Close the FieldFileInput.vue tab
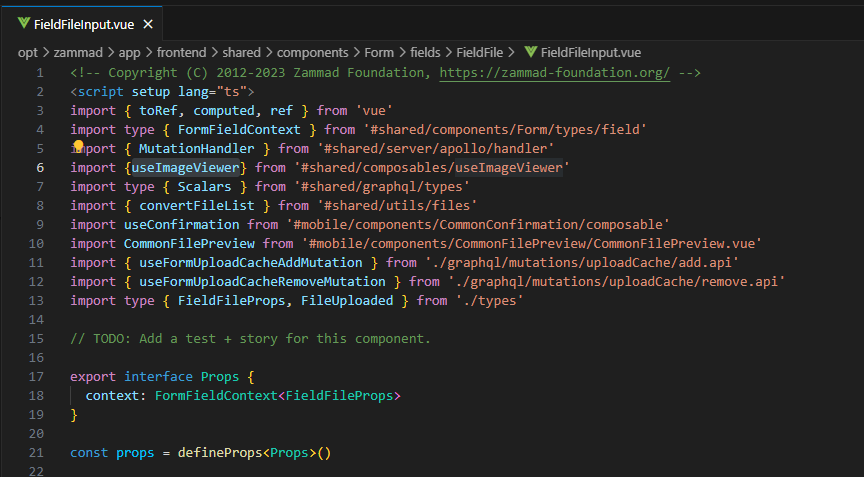Image resolution: width=864 pixels, height=477 pixels. 148,24
